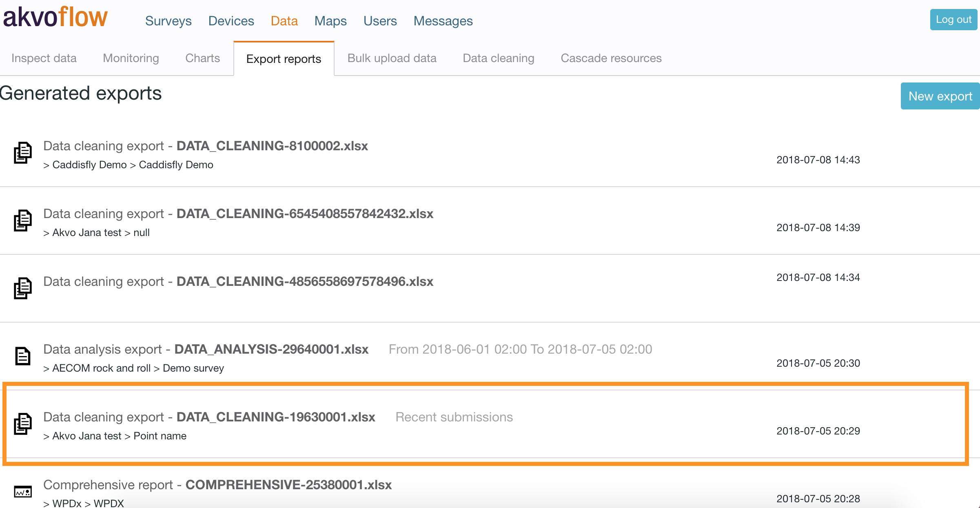This screenshot has height=508, width=980.
Task: Click the file icon for DATA_CLEANING-4856558697578496.xlsx
Action: coord(23,288)
